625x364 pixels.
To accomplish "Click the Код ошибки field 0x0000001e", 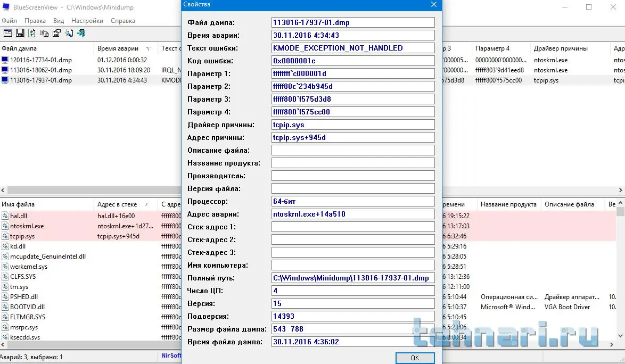I will 353,61.
